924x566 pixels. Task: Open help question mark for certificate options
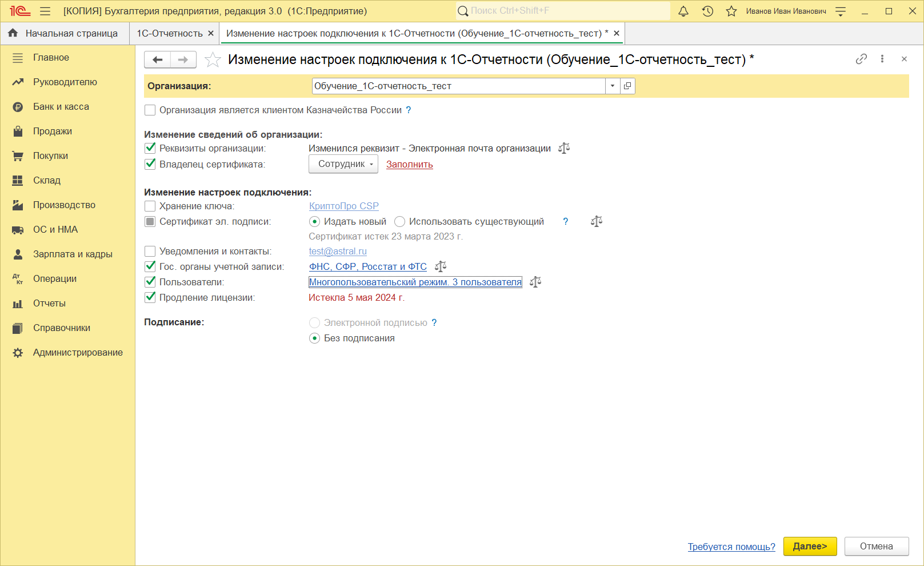click(x=566, y=221)
